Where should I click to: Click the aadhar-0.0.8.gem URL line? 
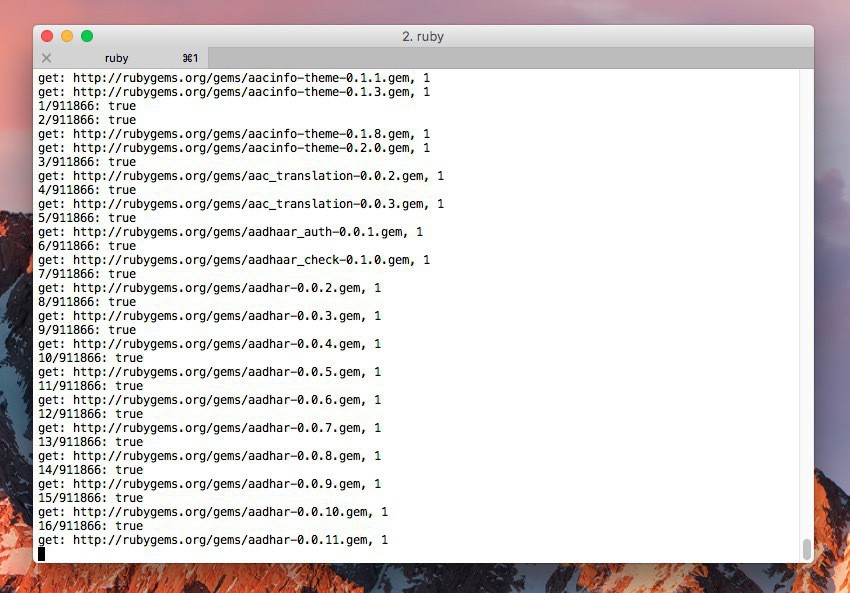point(210,456)
